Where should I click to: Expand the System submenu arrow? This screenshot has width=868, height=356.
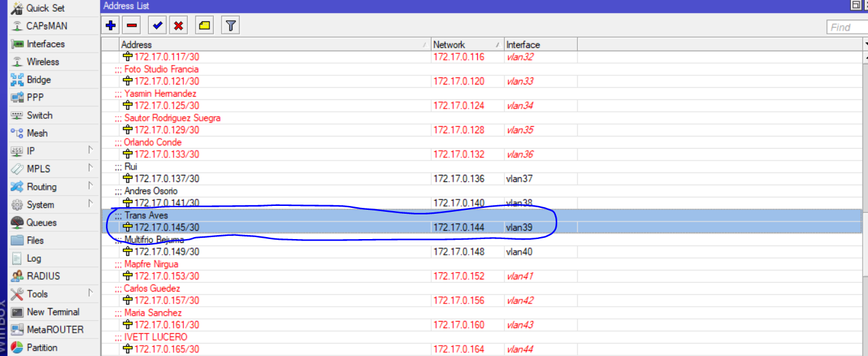[90, 204]
